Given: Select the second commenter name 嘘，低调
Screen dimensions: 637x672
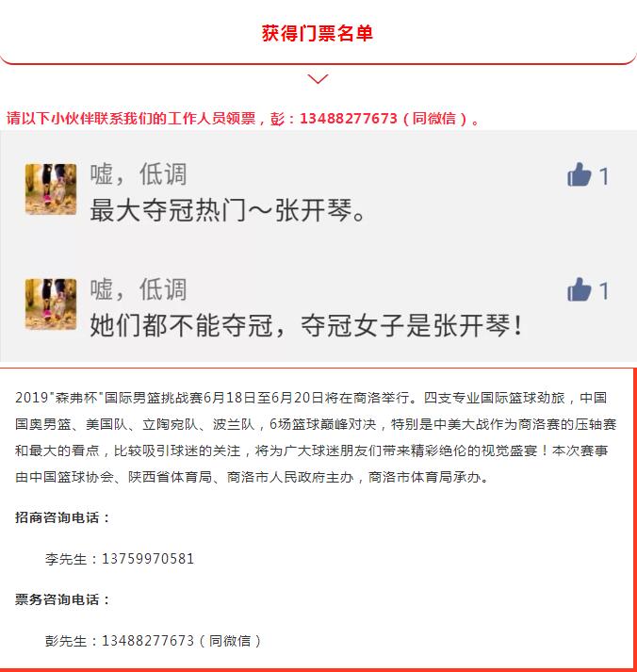Looking at the screenshot, I should click(139, 289).
